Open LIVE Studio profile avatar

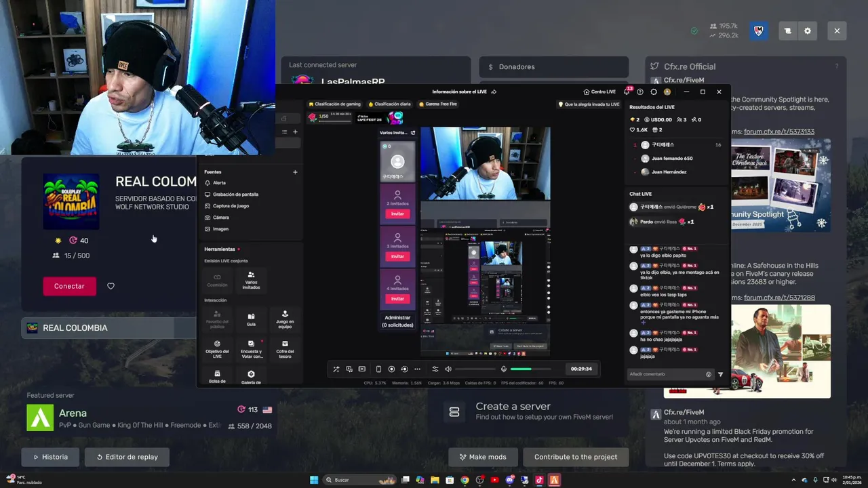pyautogui.click(x=667, y=91)
